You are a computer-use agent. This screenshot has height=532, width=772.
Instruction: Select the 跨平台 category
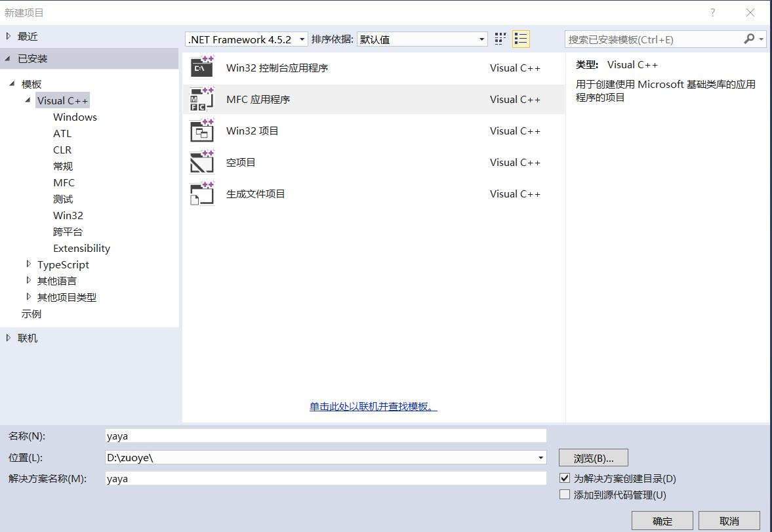(x=68, y=232)
